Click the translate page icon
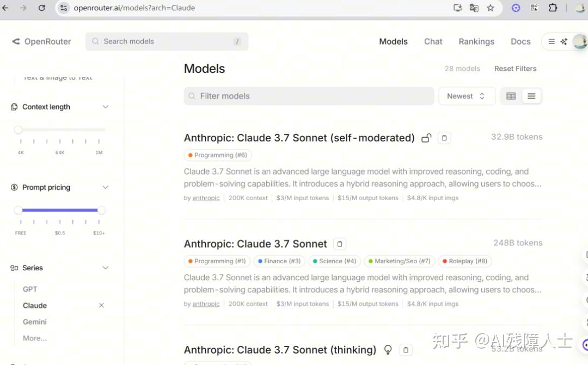 pyautogui.click(x=474, y=8)
